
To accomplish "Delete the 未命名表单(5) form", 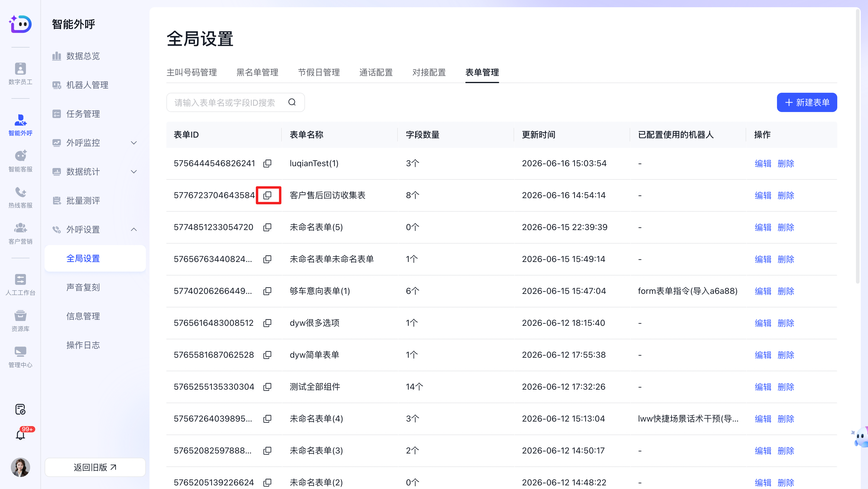I will (x=786, y=228).
